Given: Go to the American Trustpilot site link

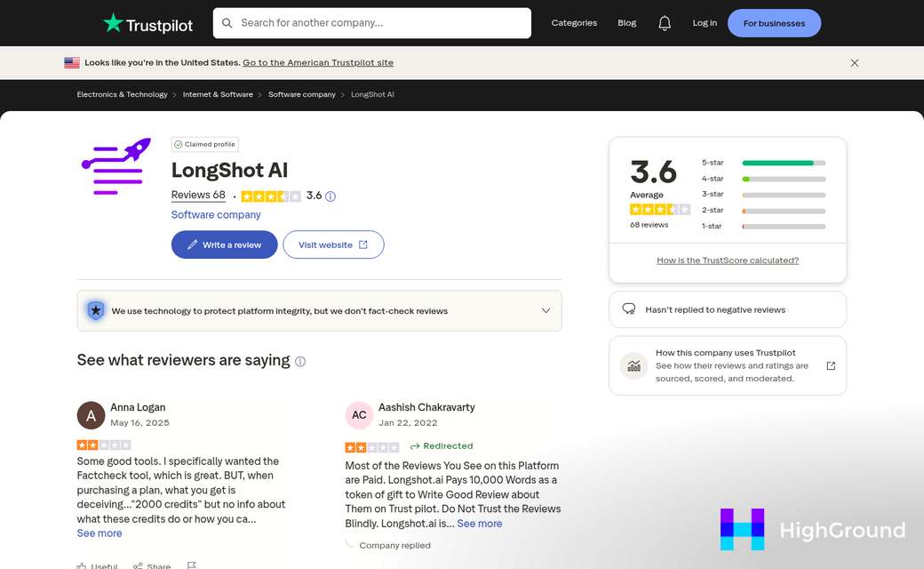Looking at the screenshot, I should click(318, 62).
